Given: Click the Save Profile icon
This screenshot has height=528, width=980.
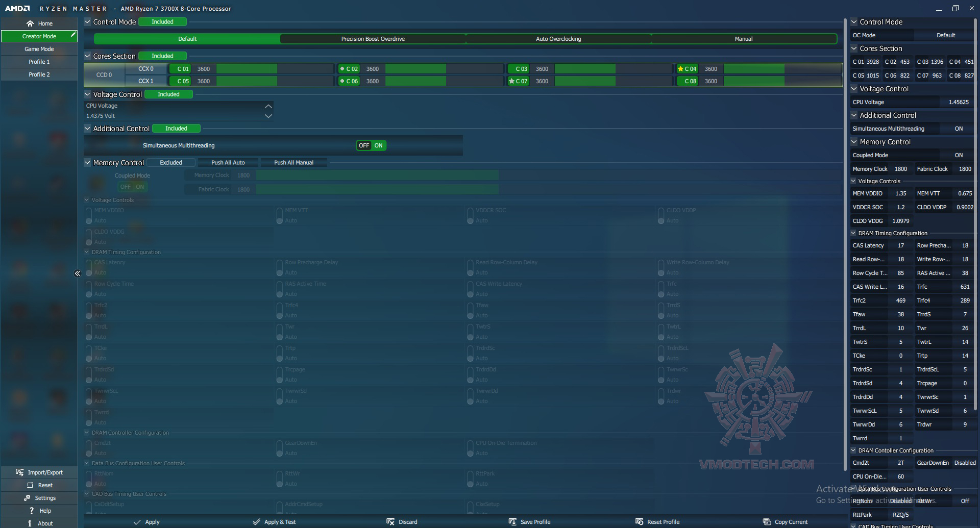Looking at the screenshot, I should pos(512,522).
